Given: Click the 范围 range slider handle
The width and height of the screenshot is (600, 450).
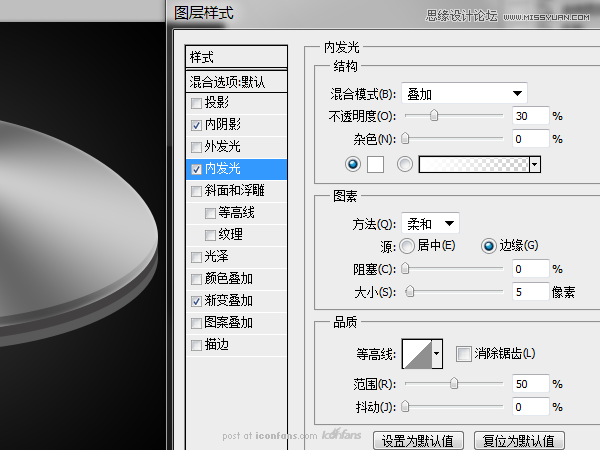Looking at the screenshot, I should pos(454,383).
